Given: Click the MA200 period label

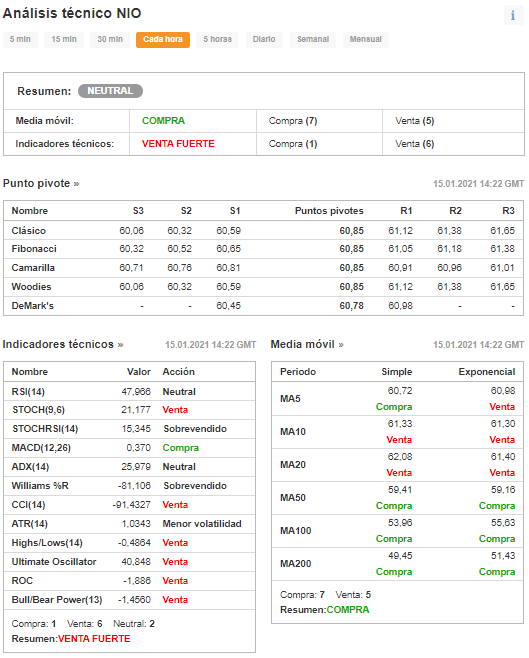Looking at the screenshot, I should coord(296,564).
